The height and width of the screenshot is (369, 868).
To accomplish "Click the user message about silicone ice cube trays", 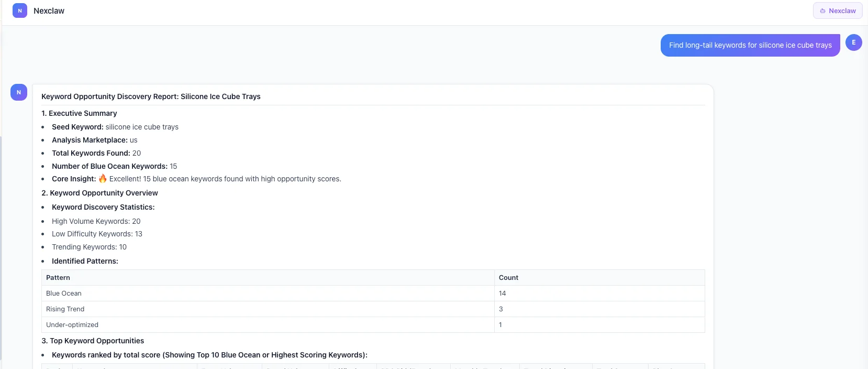I will coord(750,45).
